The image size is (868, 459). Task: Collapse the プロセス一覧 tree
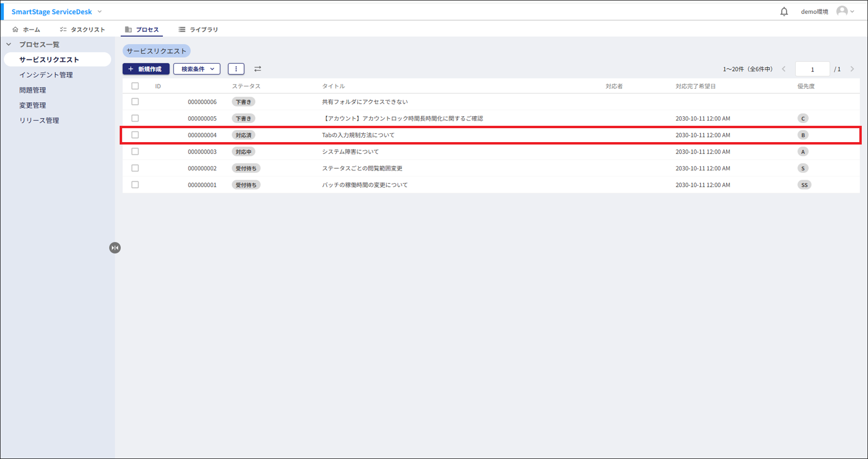coord(9,44)
